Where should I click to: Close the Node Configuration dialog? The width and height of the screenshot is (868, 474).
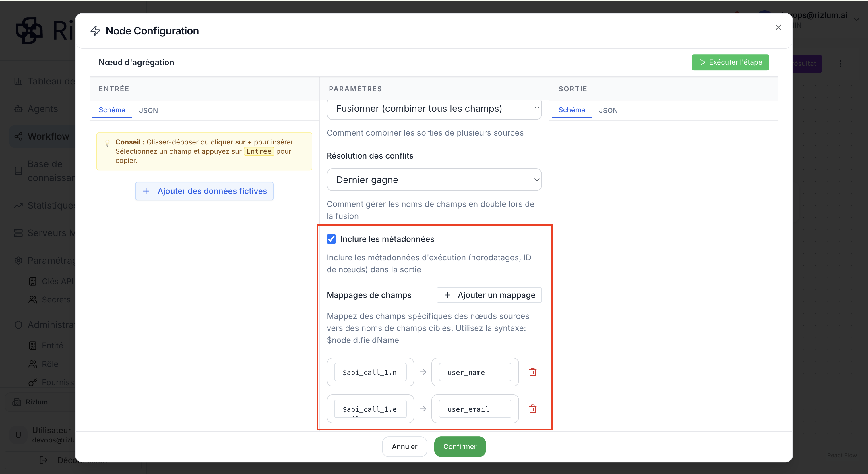778,27
